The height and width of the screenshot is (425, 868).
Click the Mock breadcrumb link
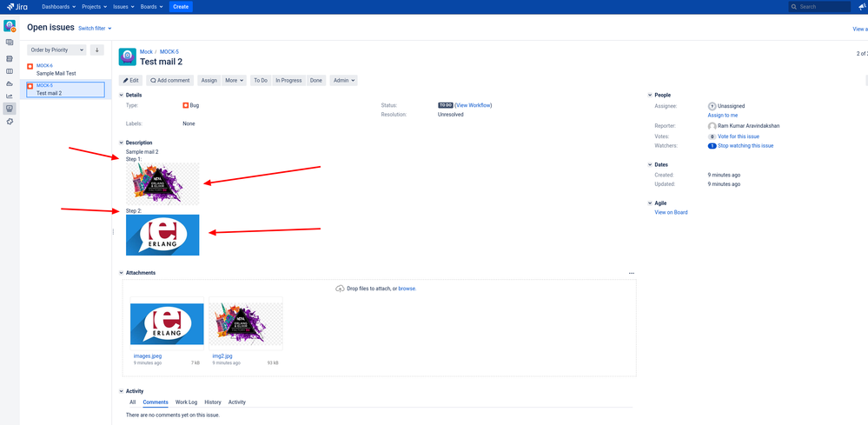click(x=146, y=52)
